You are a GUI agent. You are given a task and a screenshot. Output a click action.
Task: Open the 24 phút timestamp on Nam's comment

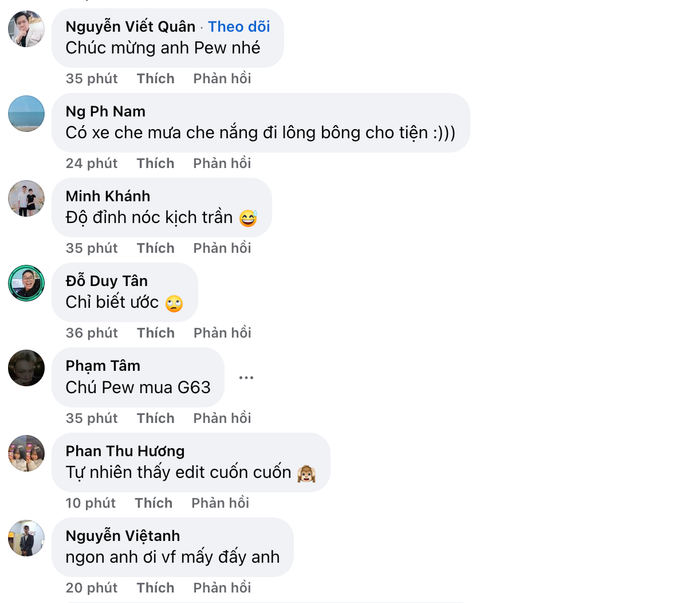point(92,163)
